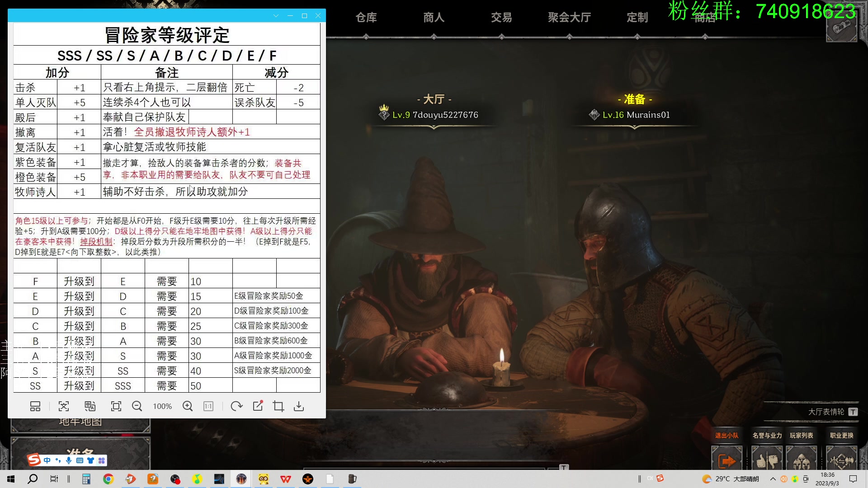Screen dimensions: 868x488
Task: Open QQ Music from taskbar
Action: [x=197, y=479]
